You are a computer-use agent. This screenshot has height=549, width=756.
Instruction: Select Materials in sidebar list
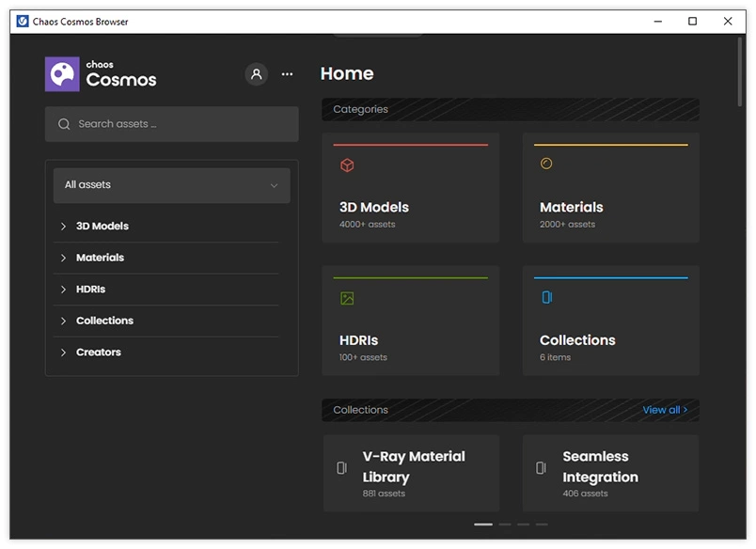100,258
